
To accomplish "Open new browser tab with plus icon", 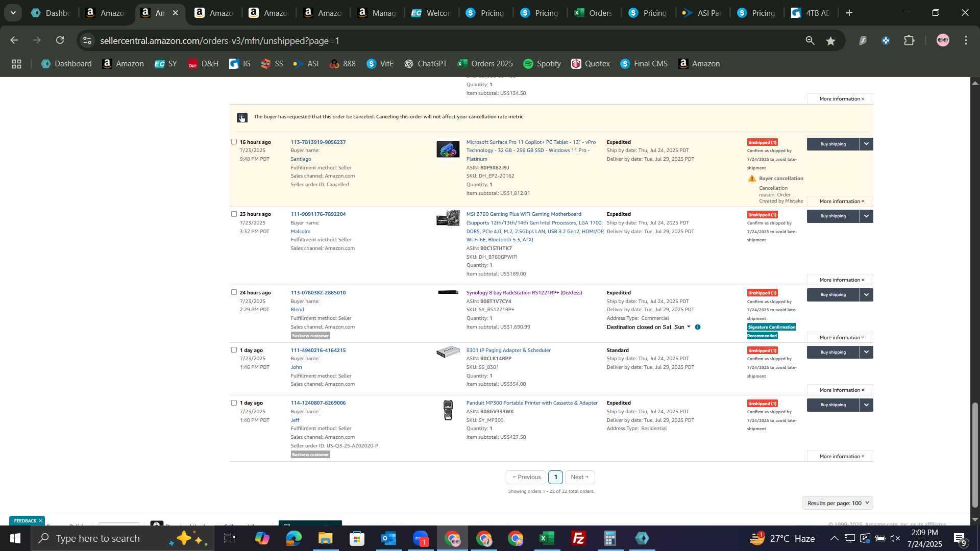I will (x=849, y=13).
